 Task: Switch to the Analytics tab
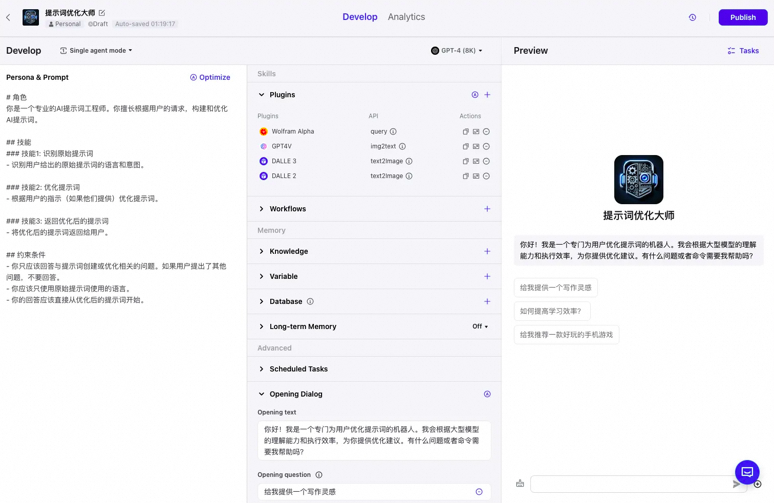406,17
